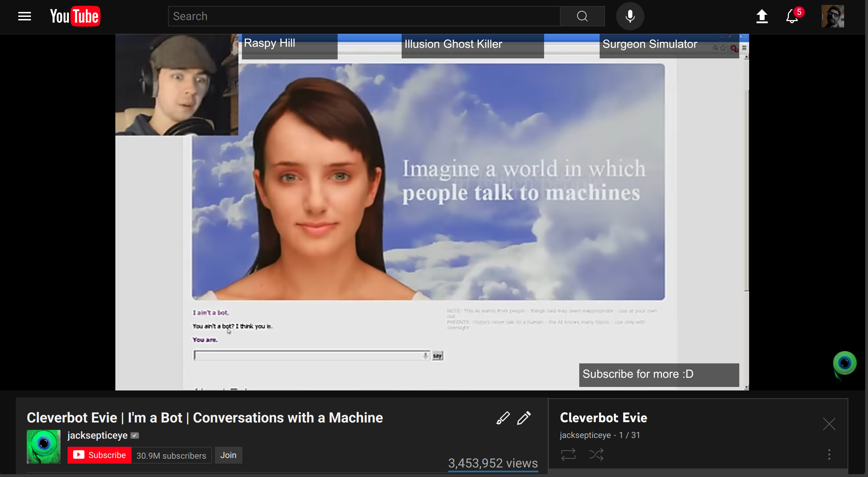The width and height of the screenshot is (868, 477).
Task: Open the Surgeon Simulator annotation
Action: (x=669, y=46)
